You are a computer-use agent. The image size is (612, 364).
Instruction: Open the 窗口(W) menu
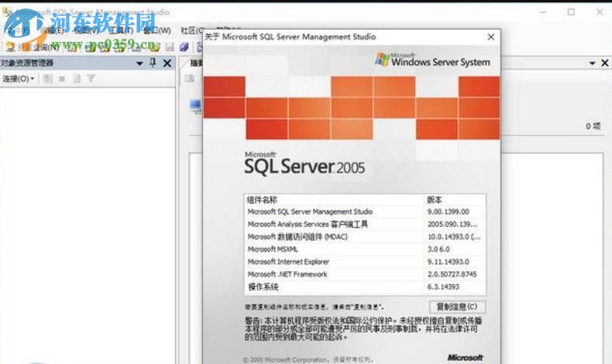[x=157, y=30]
